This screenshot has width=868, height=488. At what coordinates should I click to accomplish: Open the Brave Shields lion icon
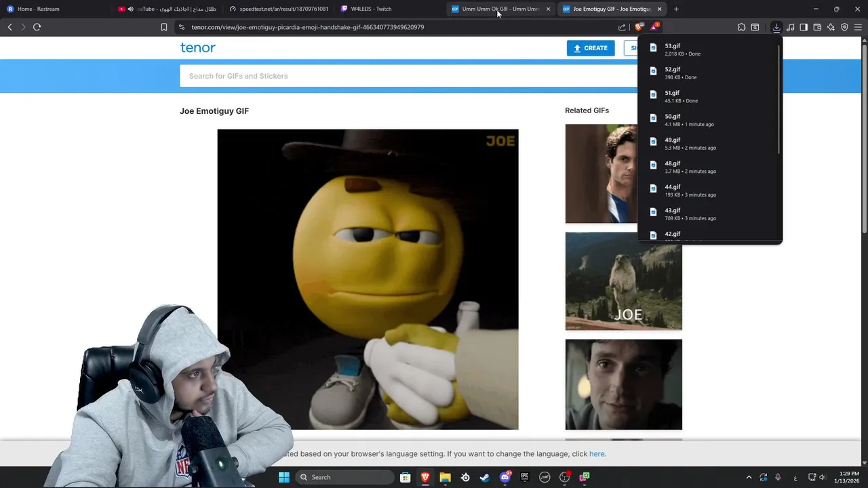coord(639,27)
